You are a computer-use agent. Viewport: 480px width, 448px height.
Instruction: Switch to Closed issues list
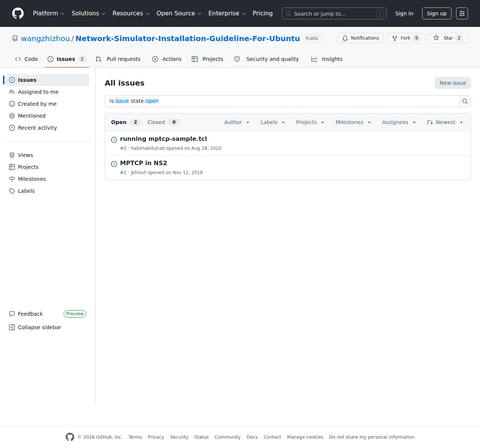pyautogui.click(x=163, y=122)
